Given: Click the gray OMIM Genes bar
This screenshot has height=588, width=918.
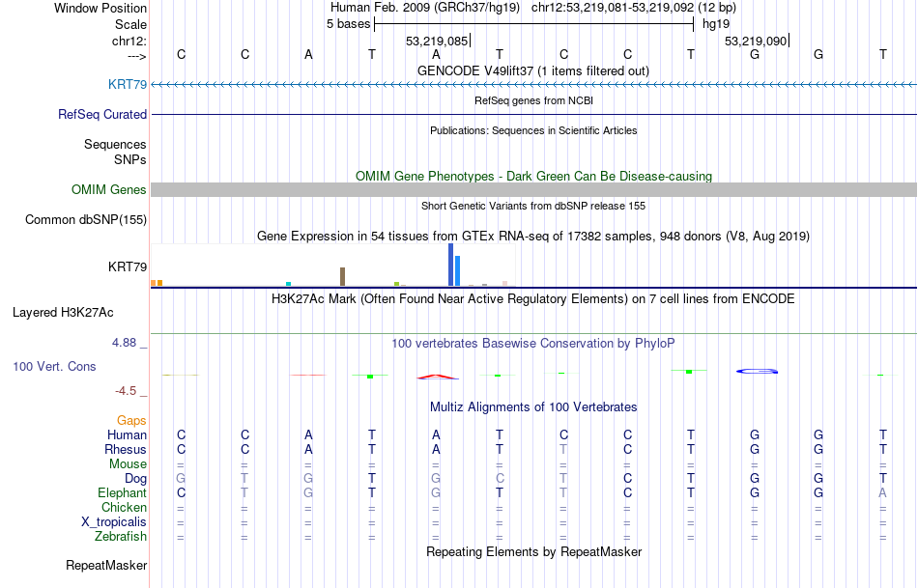Looking at the screenshot, I should (x=533, y=189).
